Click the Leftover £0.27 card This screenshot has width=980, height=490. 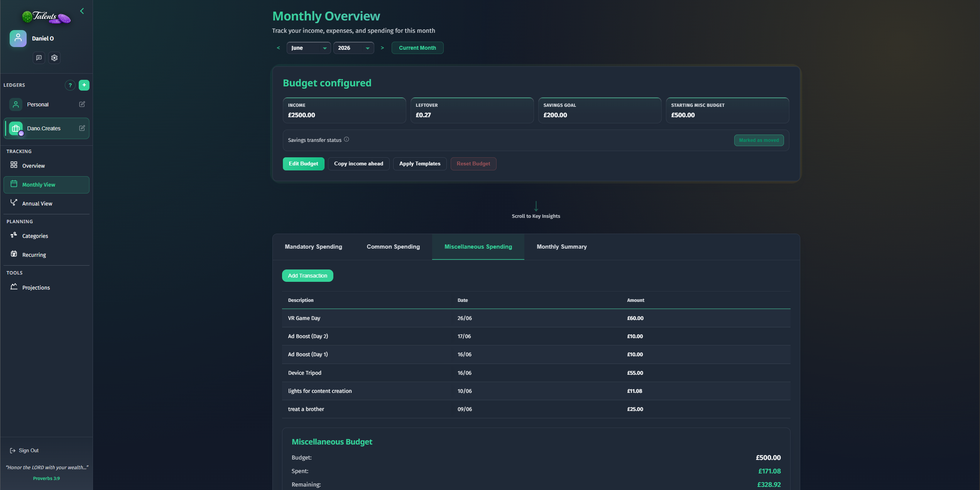[471, 110]
